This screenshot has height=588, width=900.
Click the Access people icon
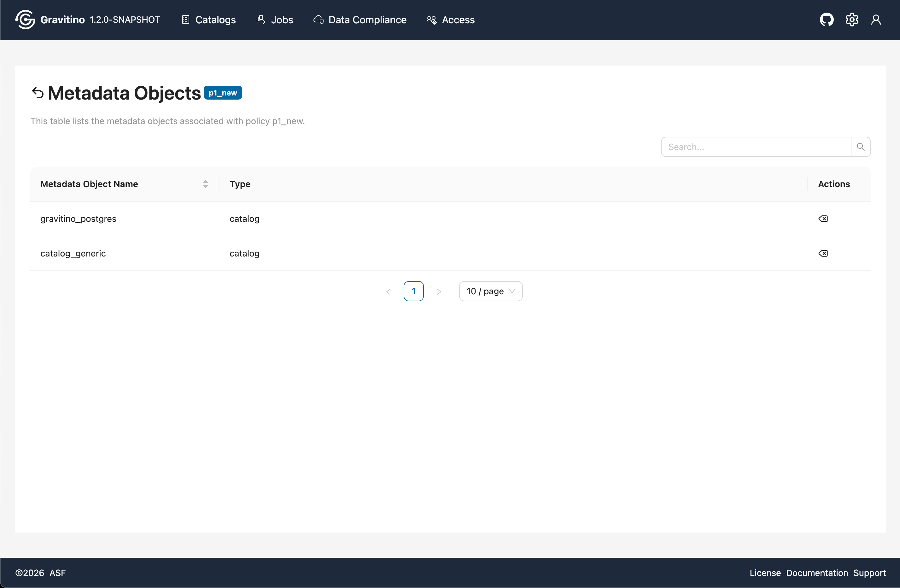[431, 20]
